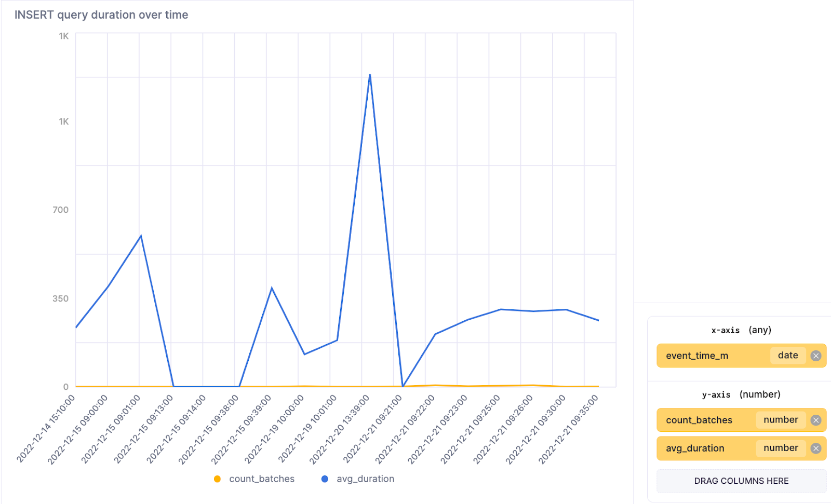Click the 700 y-axis tick label
The height and width of the screenshot is (504, 831).
coord(60,210)
